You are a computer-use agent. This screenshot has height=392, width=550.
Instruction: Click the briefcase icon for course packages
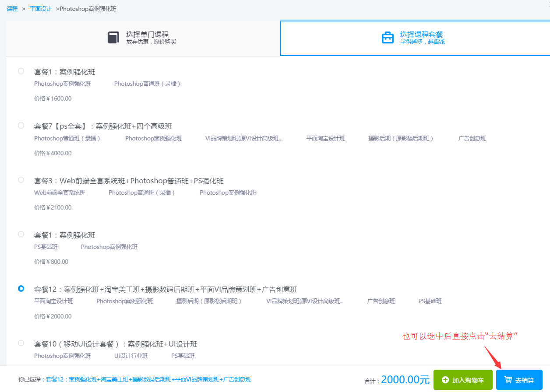[388, 38]
